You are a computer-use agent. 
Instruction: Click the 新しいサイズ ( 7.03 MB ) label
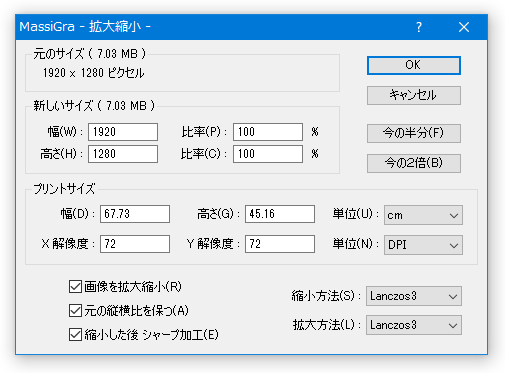(x=94, y=106)
